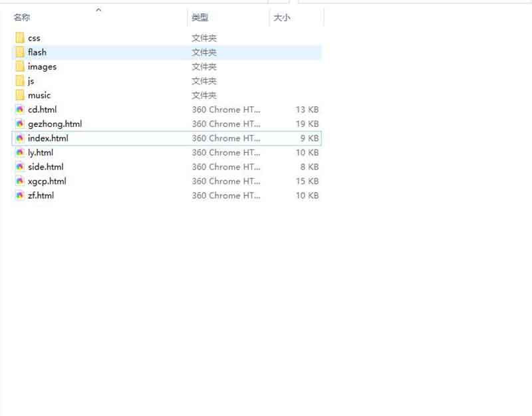This screenshot has height=416, width=532.
Task: Click the cd.html file icon
Action: point(20,110)
